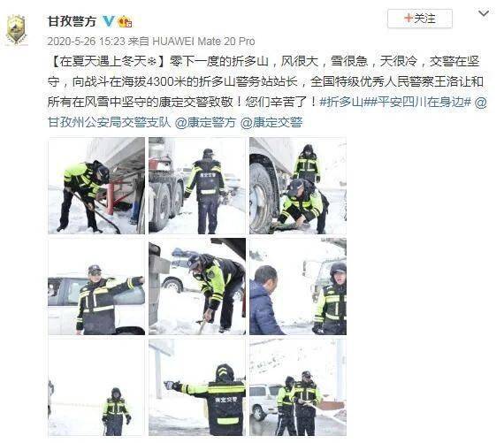View photo of hooded officer directing traffic from behind
This screenshot has width=504, height=443.
click(197, 387)
